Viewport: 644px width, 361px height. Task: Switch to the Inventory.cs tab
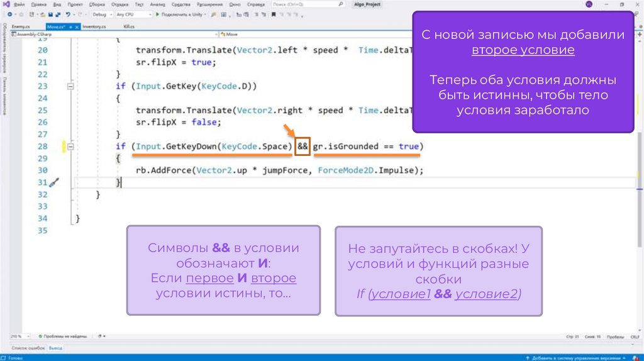point(94,27)
